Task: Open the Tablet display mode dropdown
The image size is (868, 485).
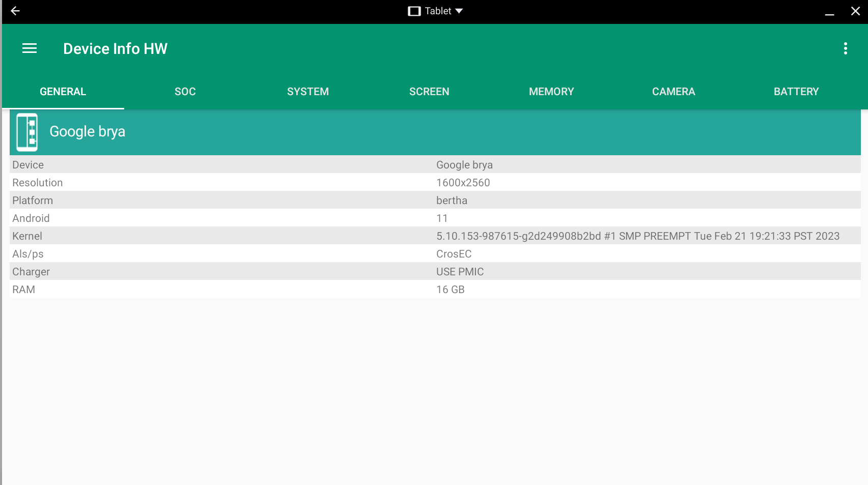Action: click(x=435, y=11)
